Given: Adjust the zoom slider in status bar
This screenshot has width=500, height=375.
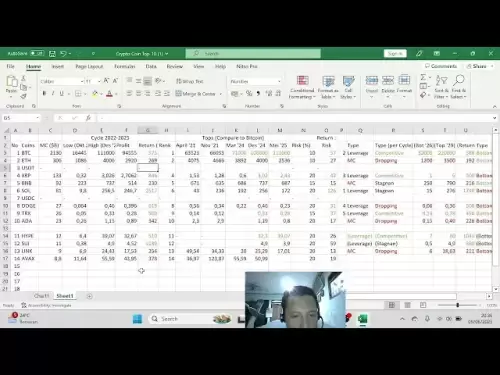Looking at the screenshot, I should click(x=458, y=305).
